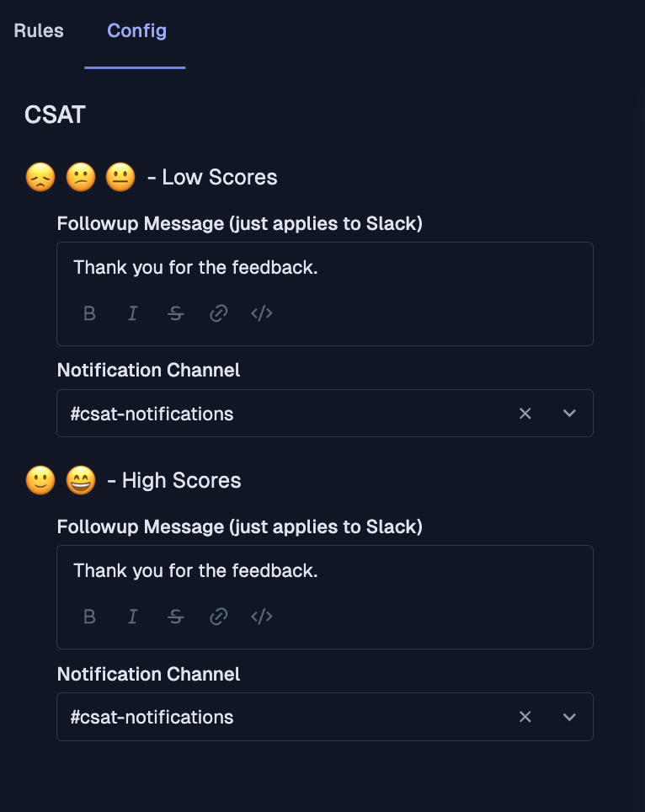Toggle italic in High Scores followup message
The width and height of the screenshot is (645, 812).
click(x=132, y=617)
